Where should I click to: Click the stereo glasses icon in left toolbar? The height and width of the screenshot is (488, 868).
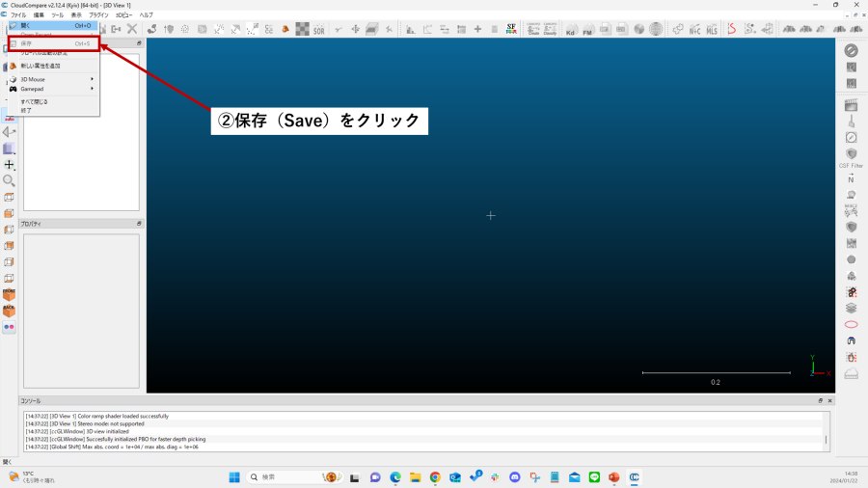9,327
